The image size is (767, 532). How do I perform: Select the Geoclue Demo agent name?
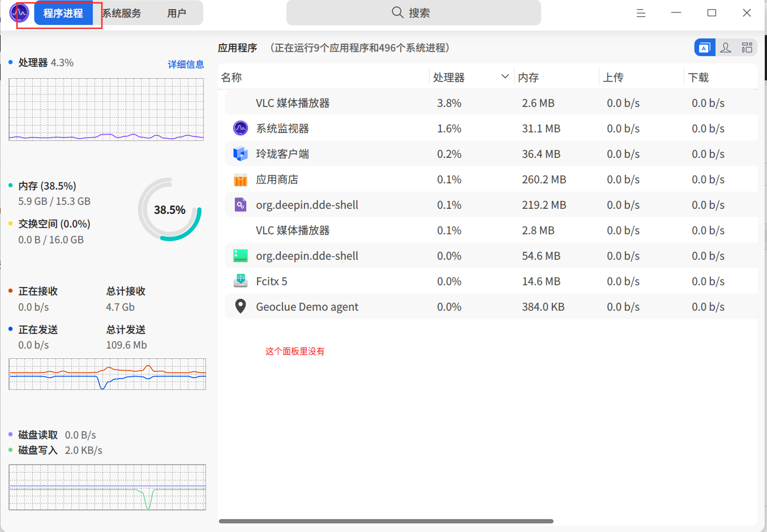point(307,307)
